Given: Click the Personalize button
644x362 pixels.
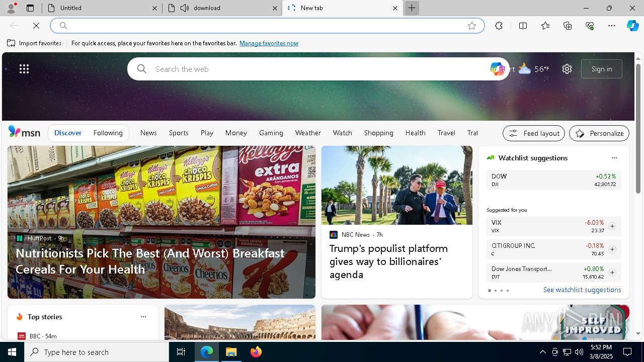Looking at the screenshot, I should 599,133.
